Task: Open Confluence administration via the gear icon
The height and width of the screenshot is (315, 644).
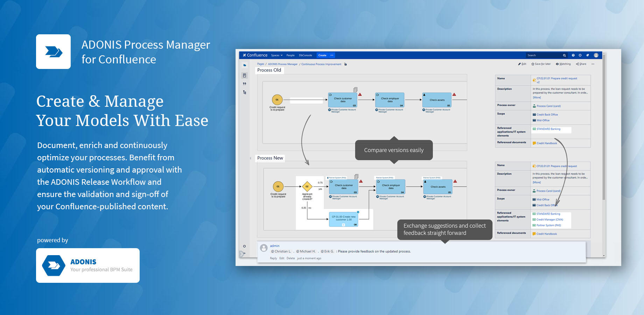Action: tap(580, 55)
